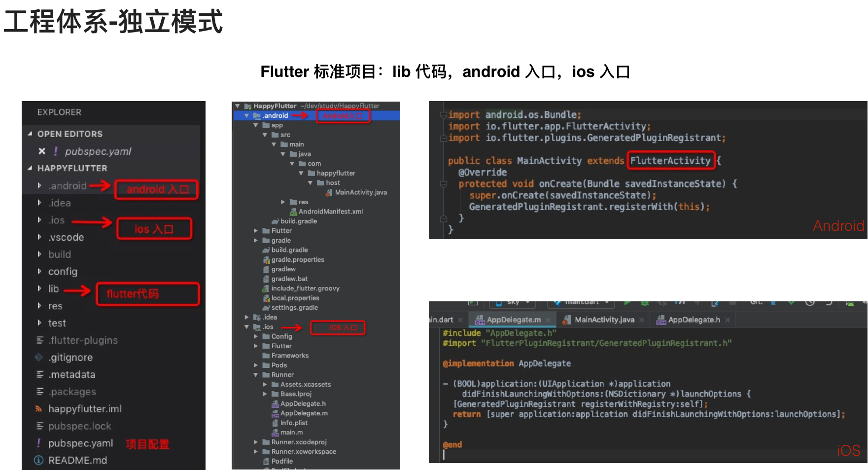Select the .gitignore file icon

(39, 357)
